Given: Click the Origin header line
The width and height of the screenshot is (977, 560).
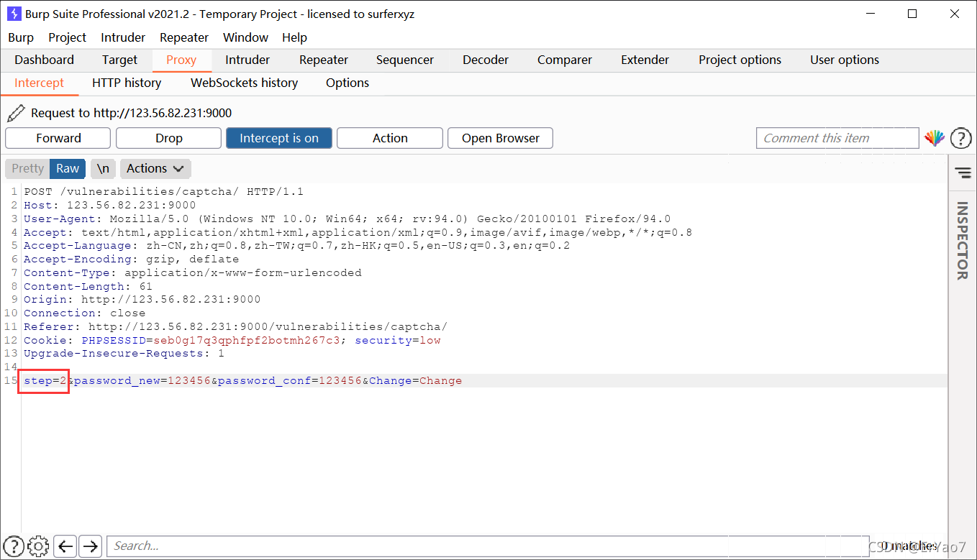Looking at the screenshot, I should pyautogui.click(x=142, y=300).
